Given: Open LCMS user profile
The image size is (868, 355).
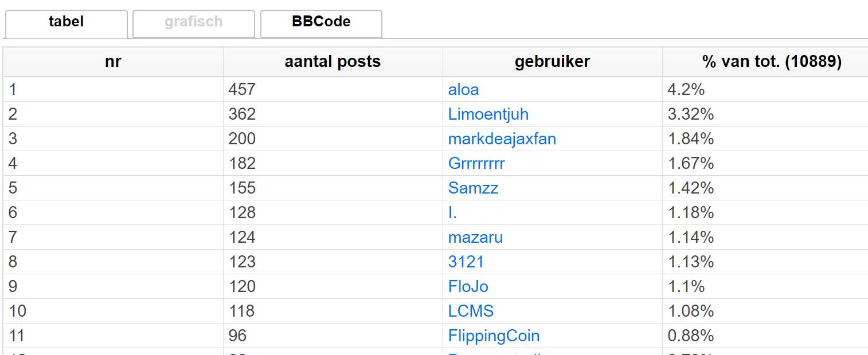Looking at the screenshot, I should pos(471,311).
